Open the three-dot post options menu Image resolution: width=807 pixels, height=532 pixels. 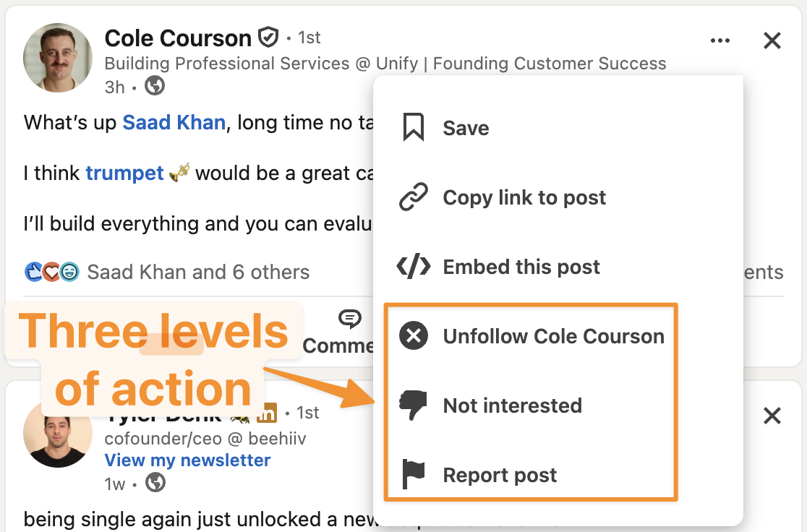720,40
